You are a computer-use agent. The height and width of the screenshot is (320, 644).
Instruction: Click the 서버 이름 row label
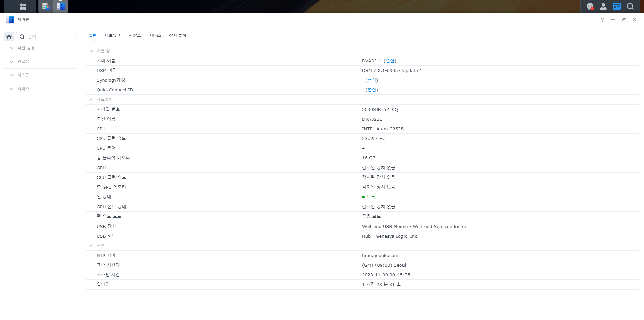click(x=106, y=61)
